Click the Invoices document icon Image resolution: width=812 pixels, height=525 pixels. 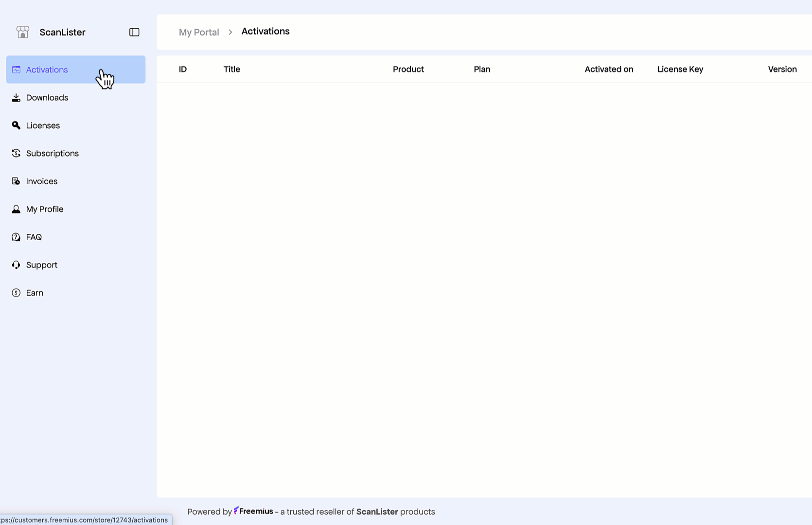pyautogui.click(x=16, y=181)
